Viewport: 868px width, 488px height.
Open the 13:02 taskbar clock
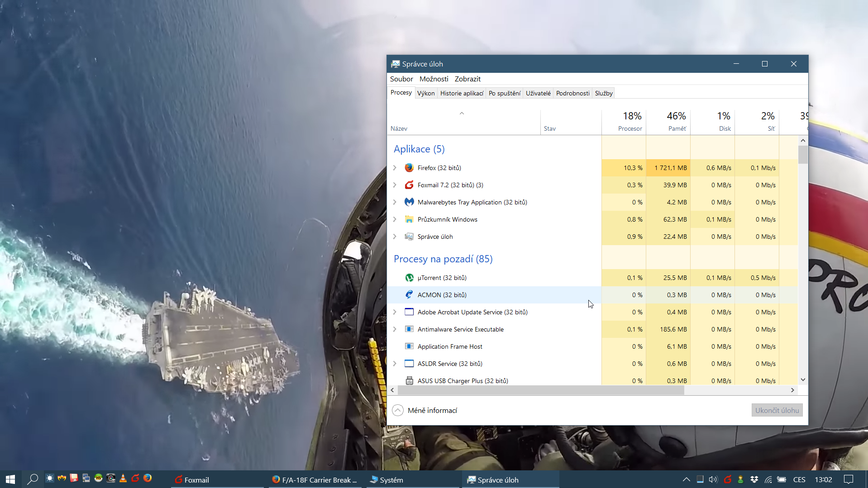click(823, 479)
